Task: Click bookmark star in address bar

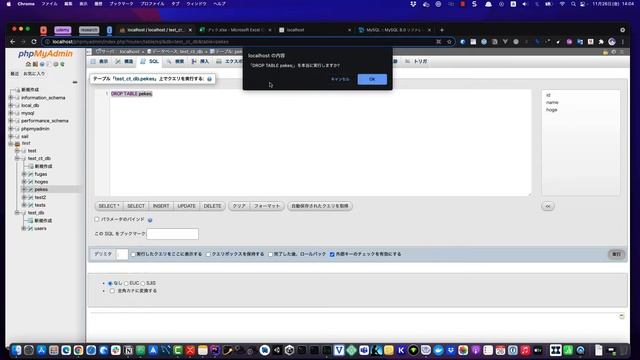Action: [449, 42]
